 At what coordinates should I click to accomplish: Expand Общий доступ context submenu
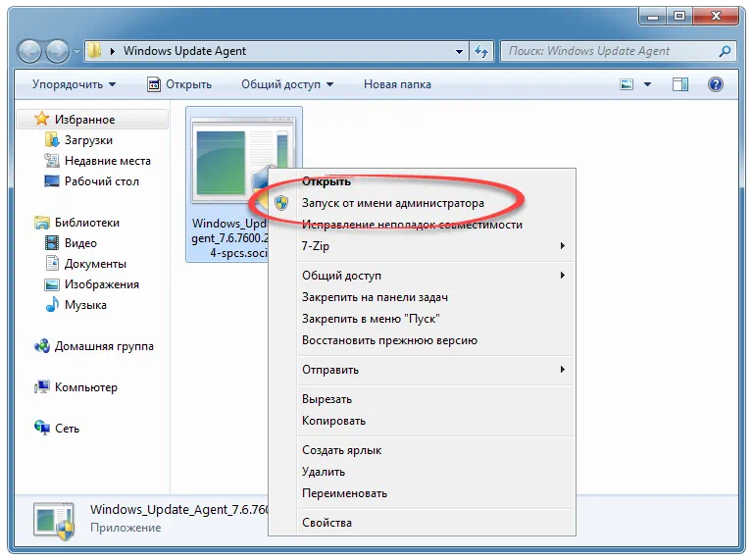pos(423,276)
